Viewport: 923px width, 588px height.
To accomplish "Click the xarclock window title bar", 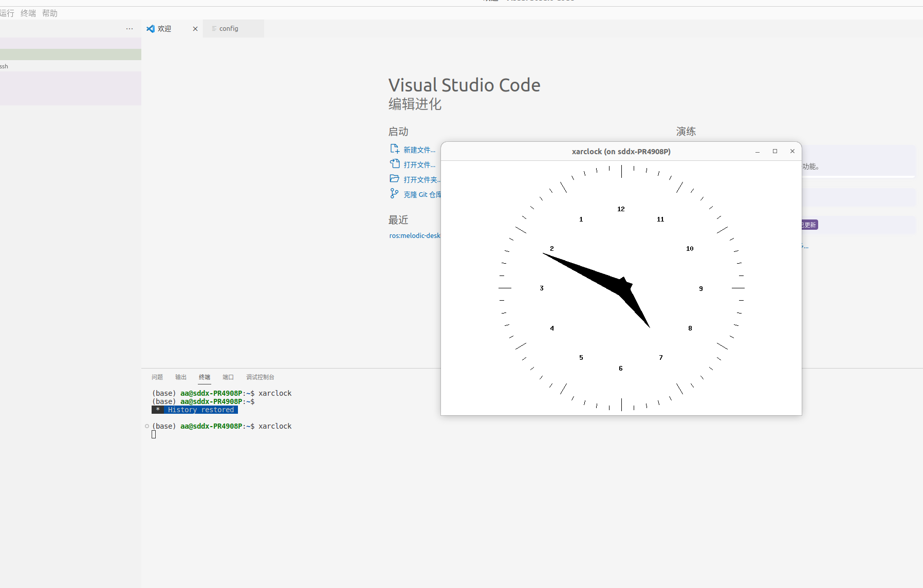I will pos(621,152).
